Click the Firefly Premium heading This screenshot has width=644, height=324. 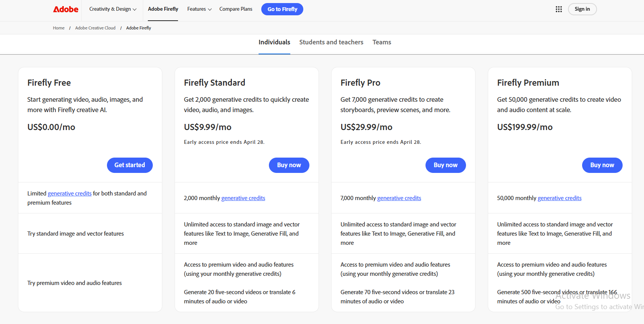528,83
